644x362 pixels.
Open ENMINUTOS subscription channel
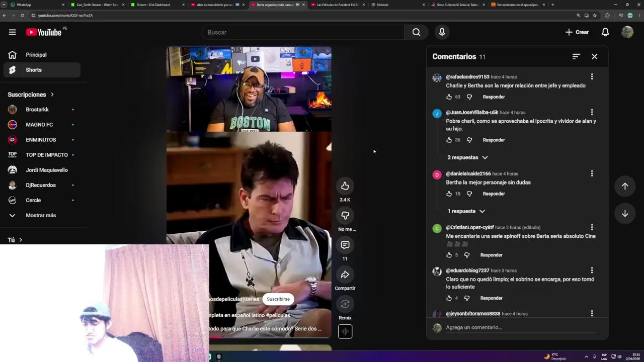point(42,140)
